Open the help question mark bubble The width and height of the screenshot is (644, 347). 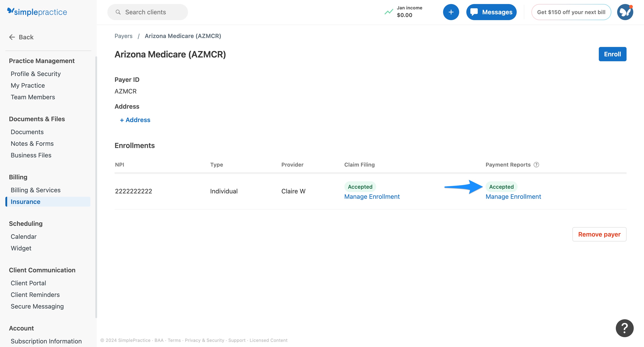pos(625,328)
